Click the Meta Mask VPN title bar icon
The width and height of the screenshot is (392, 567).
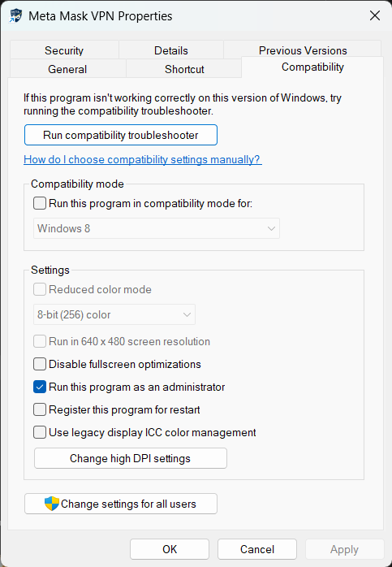[x=15, y=15]
